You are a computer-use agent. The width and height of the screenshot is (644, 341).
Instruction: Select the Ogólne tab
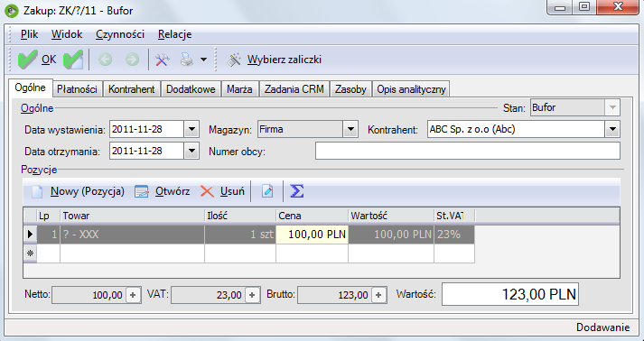[x=31, y=88]
